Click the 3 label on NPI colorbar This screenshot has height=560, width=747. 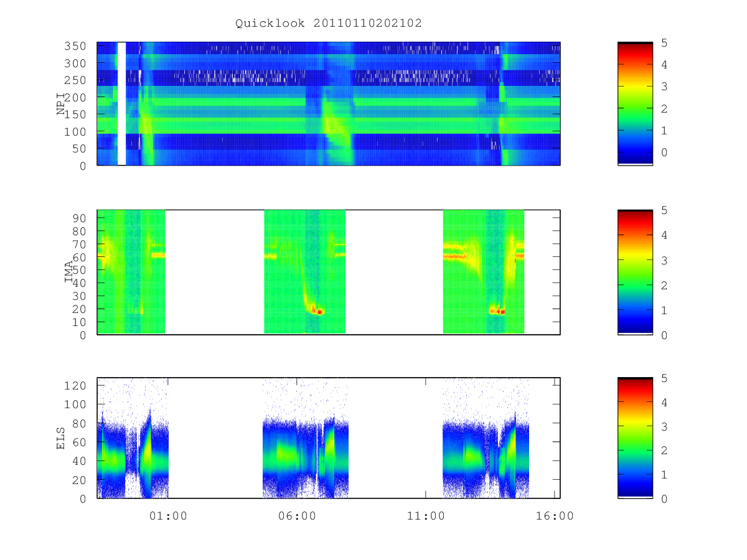point(665,86)
